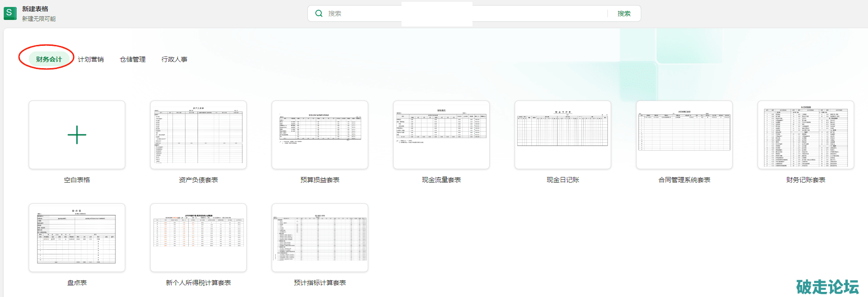868x297 pixels.
Task: Click the 空白表格 label text
Action: point(77,180)
